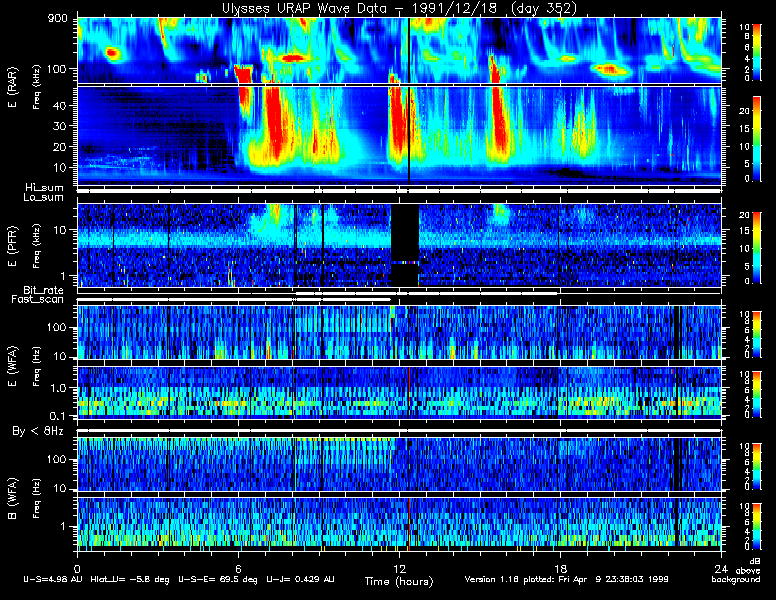776x600 pixels.
Task: Click the "12" hour tick on time axis
Action: [x=399, y=568]
